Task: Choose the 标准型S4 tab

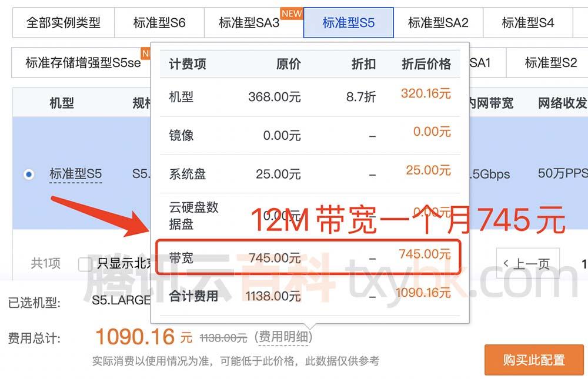Action: [x=527, y=22]
